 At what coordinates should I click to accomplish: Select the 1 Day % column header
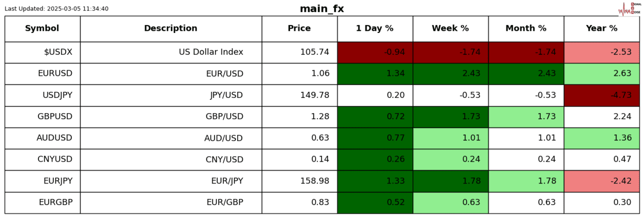click(375, 28)
